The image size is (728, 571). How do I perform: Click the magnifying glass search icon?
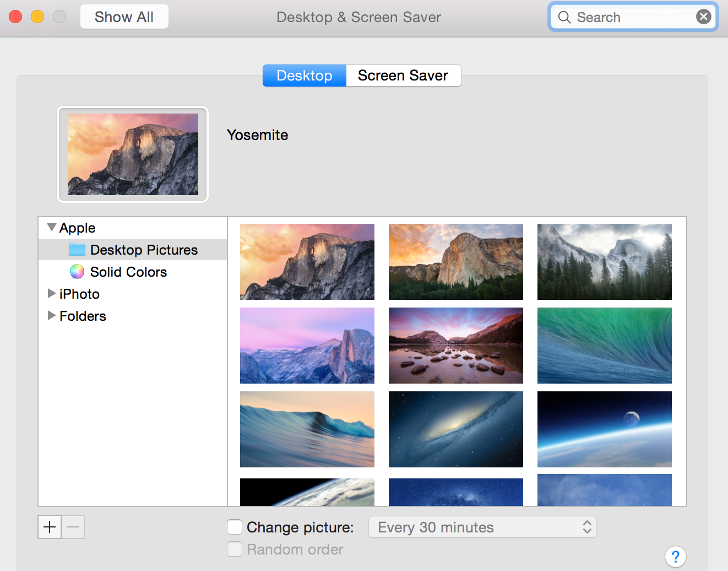564,17
